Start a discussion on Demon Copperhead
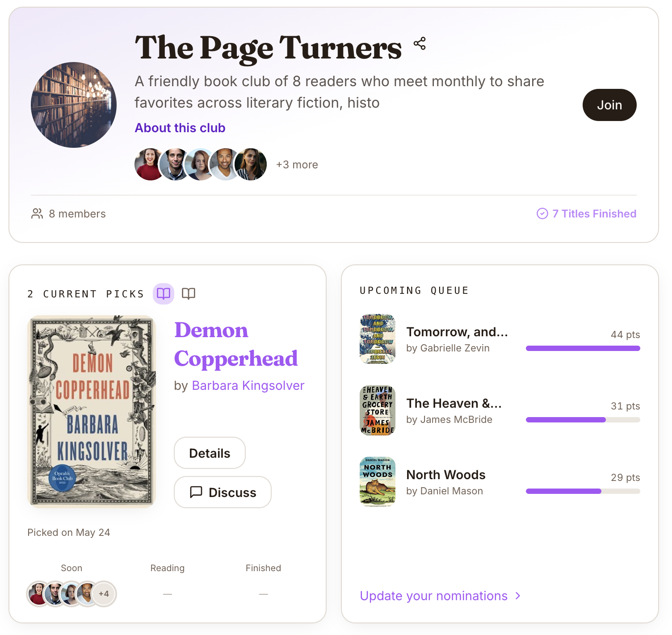Screen dimensions: 672x635 223,492
